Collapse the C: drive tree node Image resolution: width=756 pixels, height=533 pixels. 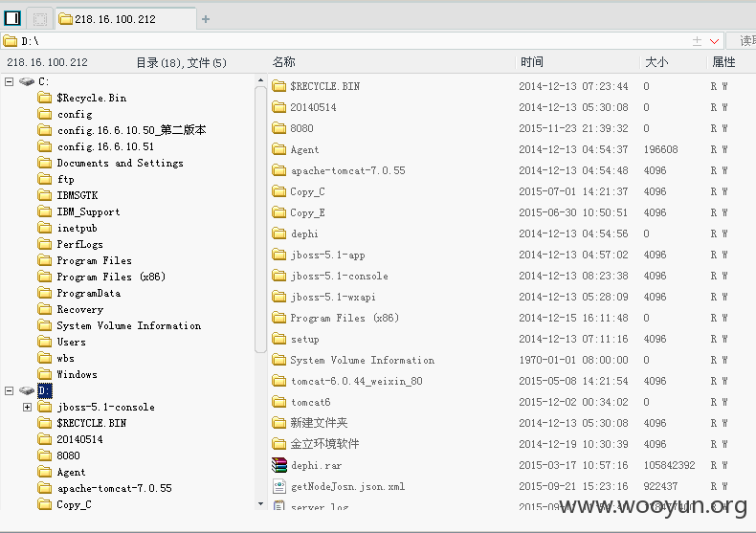10,81
